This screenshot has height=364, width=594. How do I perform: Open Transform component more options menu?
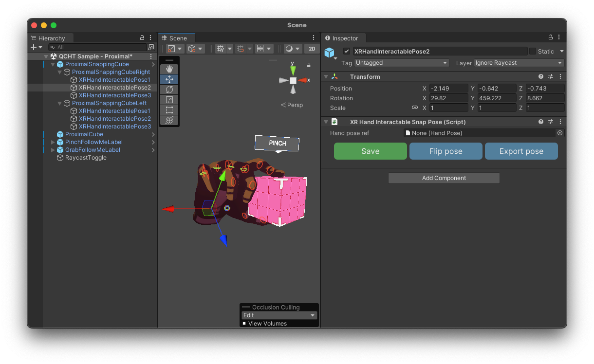click(560, 76)
